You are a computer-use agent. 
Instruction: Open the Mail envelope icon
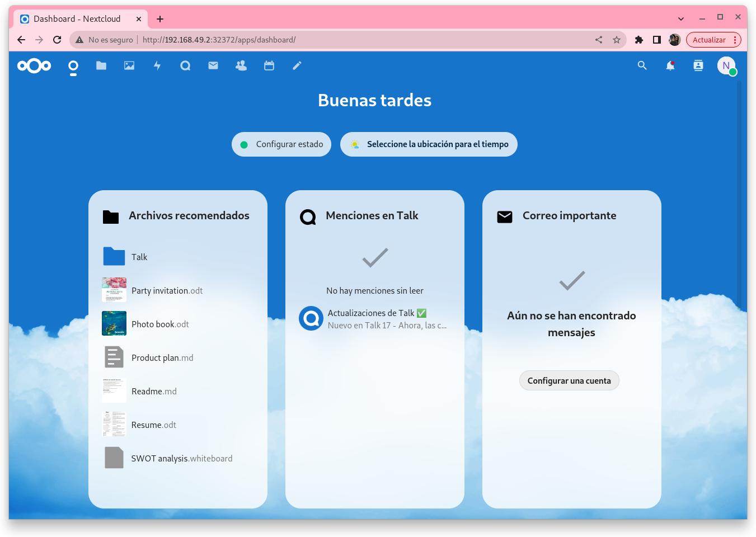tap(213, 66)
